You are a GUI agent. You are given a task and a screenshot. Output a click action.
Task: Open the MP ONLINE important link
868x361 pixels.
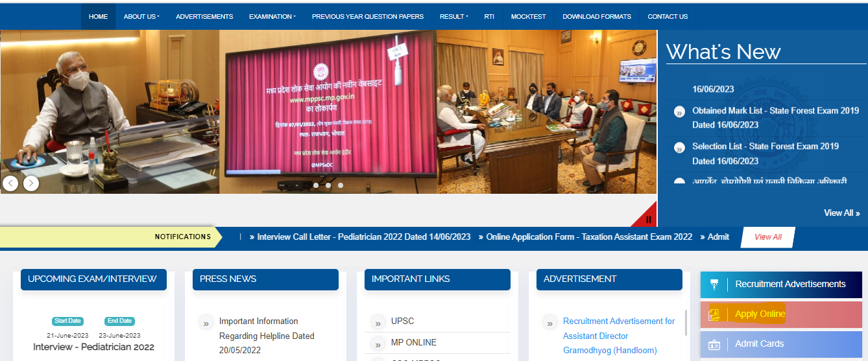pos(414,342)
